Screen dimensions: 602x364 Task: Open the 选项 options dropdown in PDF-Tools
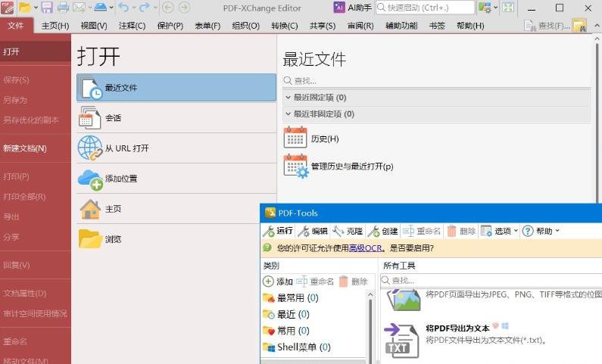tap(500, 231)
